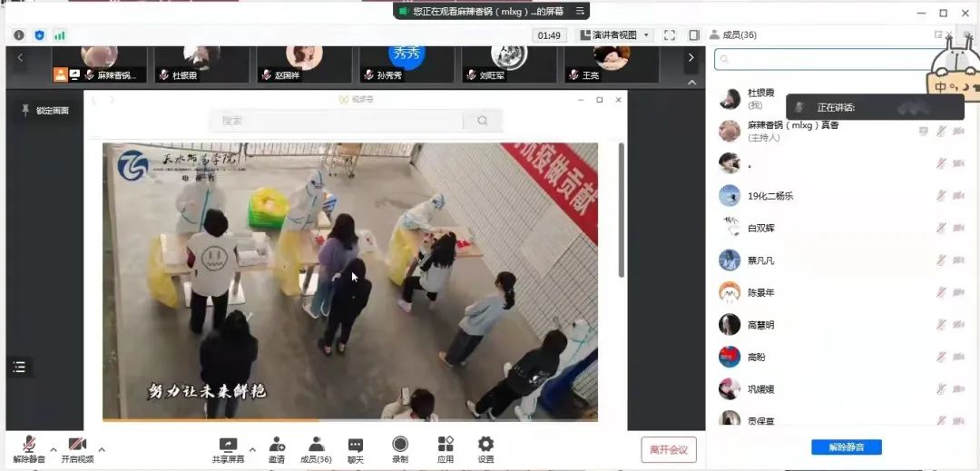Open the 邀请 (invite) icon
This screenshot has height=471, width=980.
pyautogui.click(x=277, y=445)
